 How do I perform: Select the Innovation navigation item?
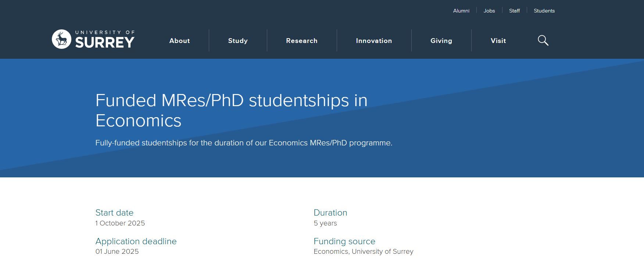(x=374, y=41)
